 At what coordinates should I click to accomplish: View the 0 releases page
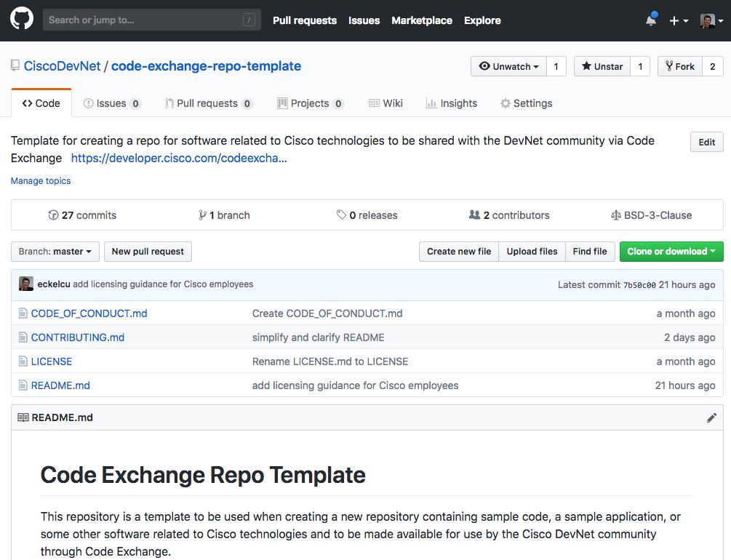(367, 215)
